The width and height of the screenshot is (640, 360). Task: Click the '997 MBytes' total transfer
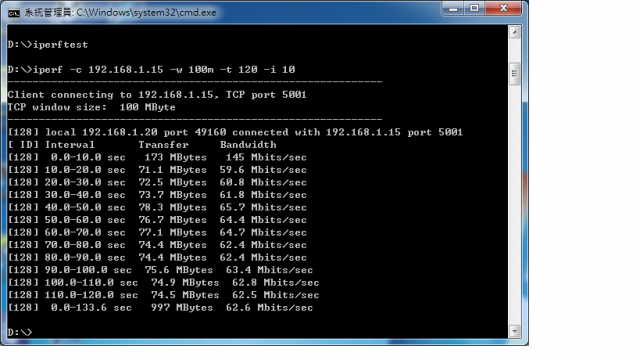pos(182,308)
